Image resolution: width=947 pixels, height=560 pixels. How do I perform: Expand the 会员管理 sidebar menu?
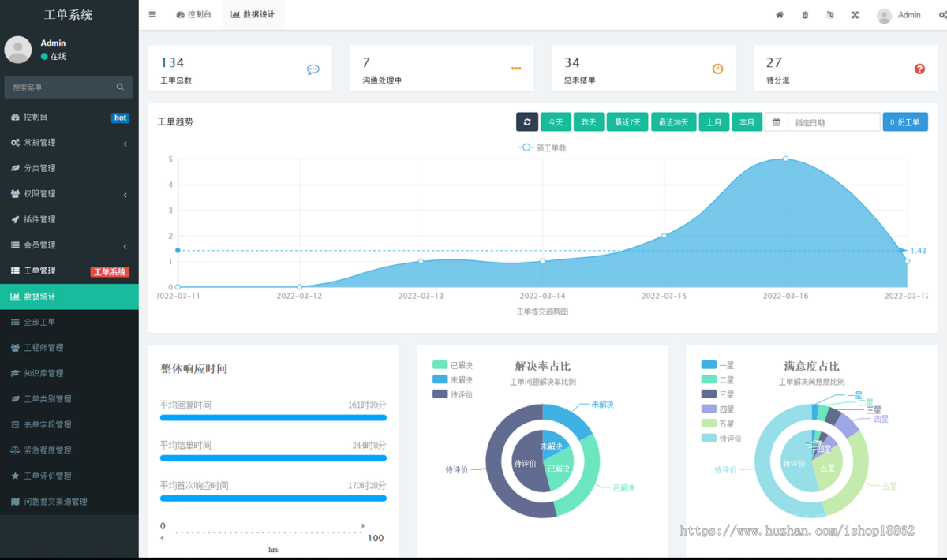69,245
